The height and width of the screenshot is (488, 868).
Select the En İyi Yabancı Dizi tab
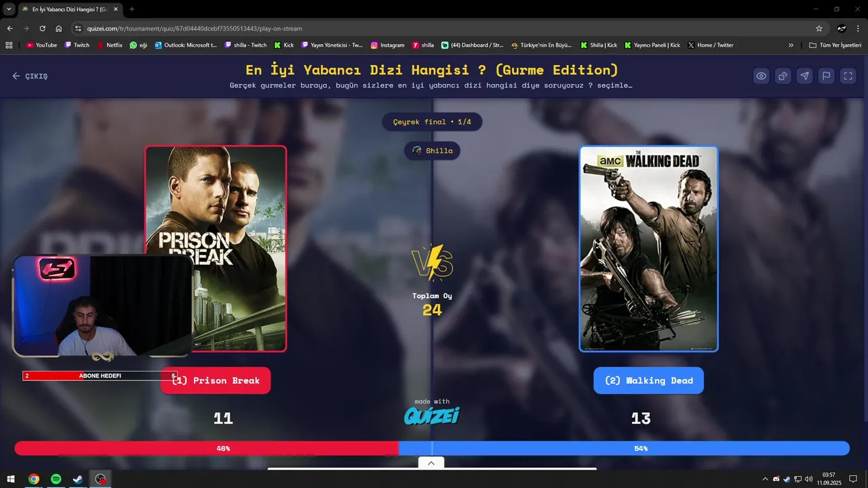coord(69,9)
